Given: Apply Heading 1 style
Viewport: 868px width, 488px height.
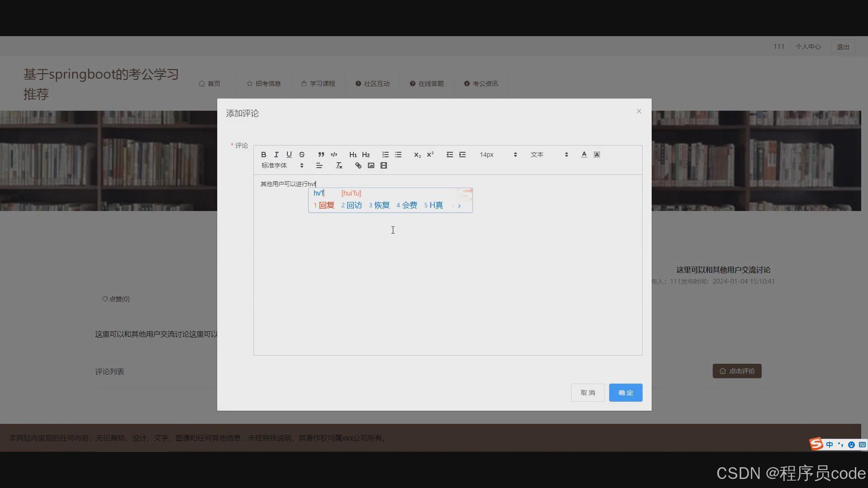Looking at the screenshot, I should click(x=353, y=155).
